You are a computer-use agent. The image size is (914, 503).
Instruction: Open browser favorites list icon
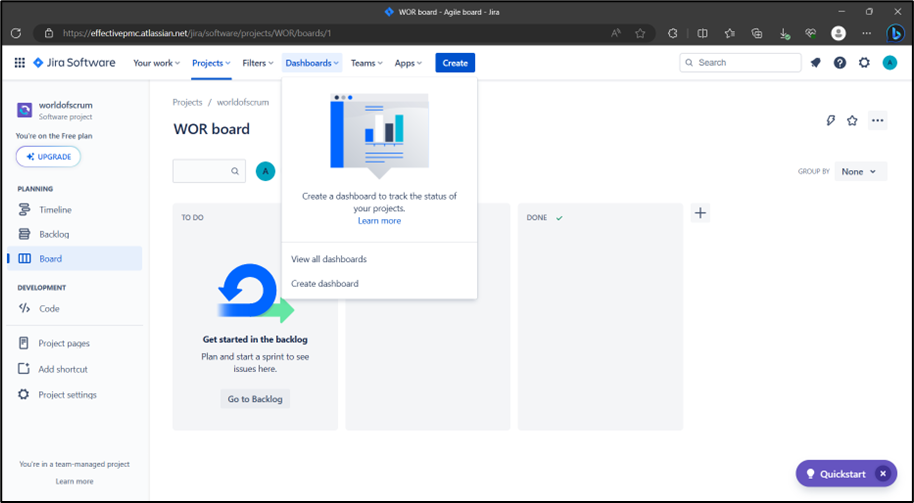[729, 33]
